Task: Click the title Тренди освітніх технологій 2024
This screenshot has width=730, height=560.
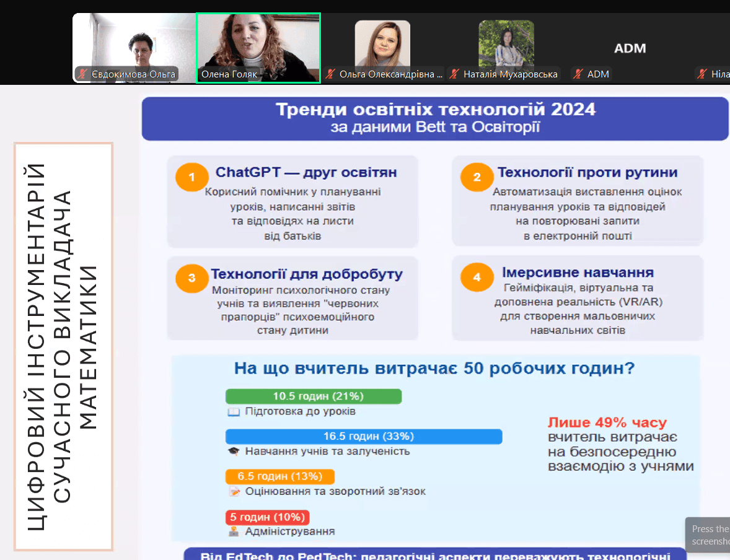Action: click(x=435, y=110)
